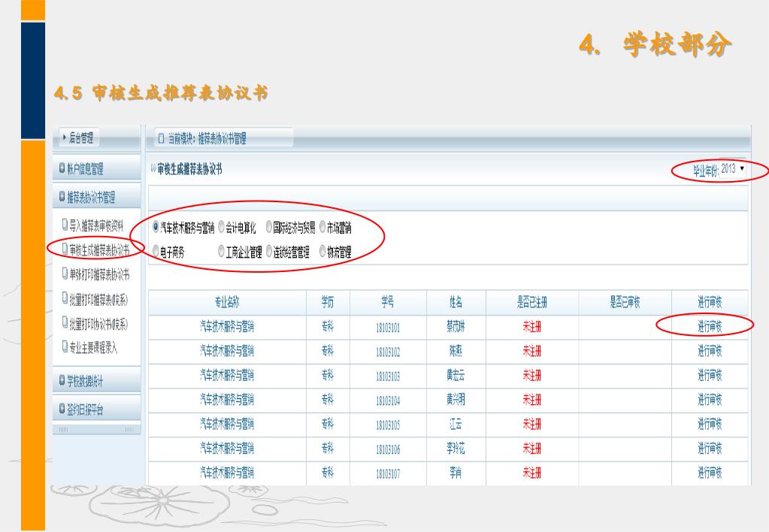Click student name 李玲花
The width and height of the screenshot is (769, 532).
pyautogui.click(x=456, y=448)
